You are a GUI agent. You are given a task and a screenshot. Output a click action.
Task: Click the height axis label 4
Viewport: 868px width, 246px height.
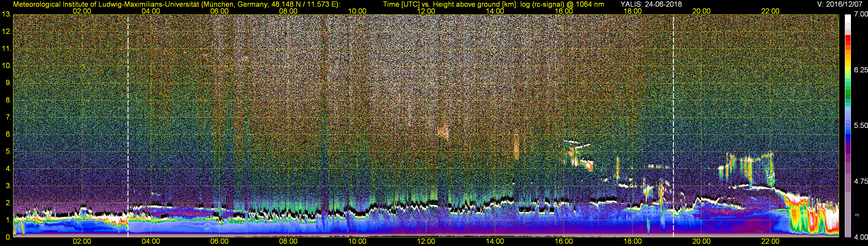tap(8, 169)
